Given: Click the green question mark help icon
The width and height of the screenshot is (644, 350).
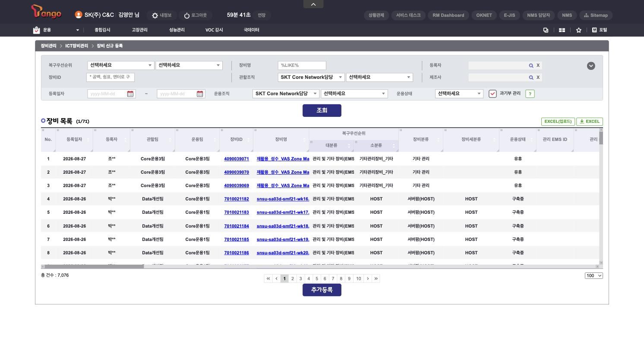Looking at the screenshot, I should 530,94.
